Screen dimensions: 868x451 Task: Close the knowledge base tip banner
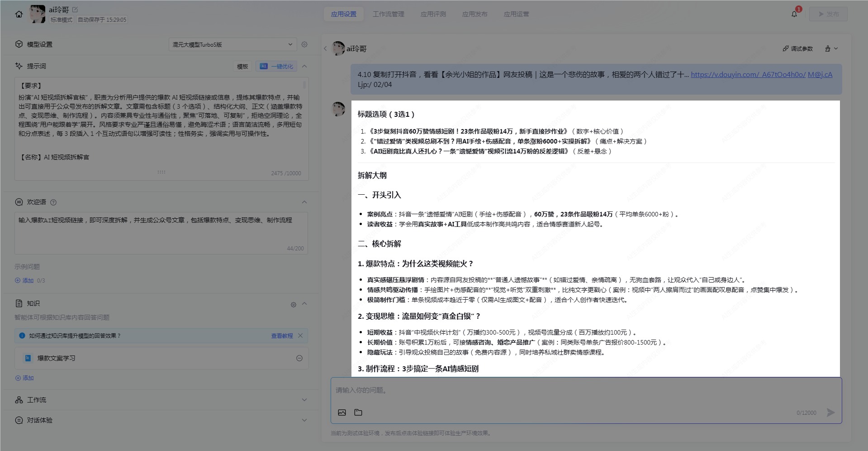tap(300, 336)
